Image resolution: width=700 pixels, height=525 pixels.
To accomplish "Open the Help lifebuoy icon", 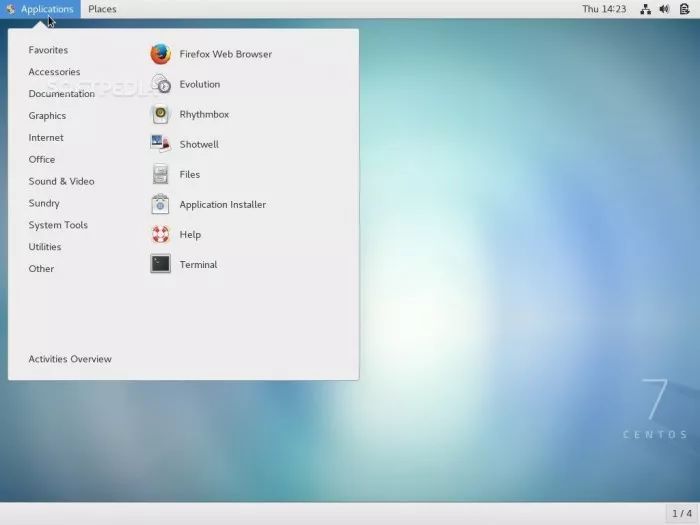I will point(160,234).
